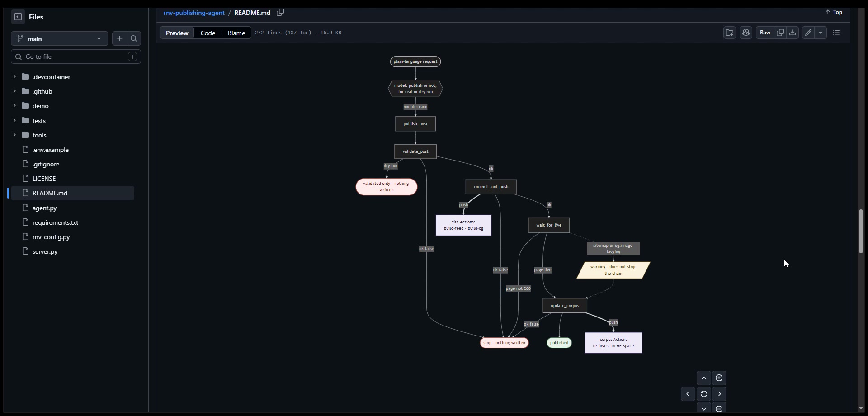The height and width of the screenshot is (416, 868).
Task: Switch to the Code tab
Action: 208,33
